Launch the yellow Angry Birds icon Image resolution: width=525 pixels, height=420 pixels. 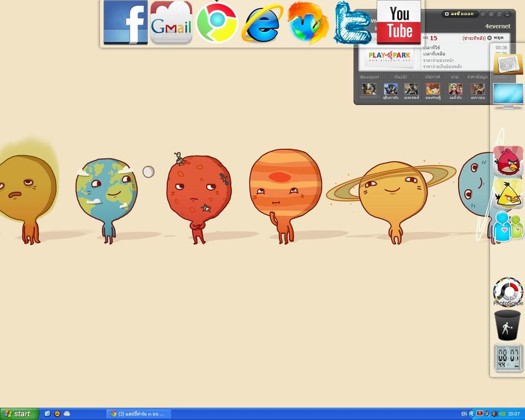[508, 193]
